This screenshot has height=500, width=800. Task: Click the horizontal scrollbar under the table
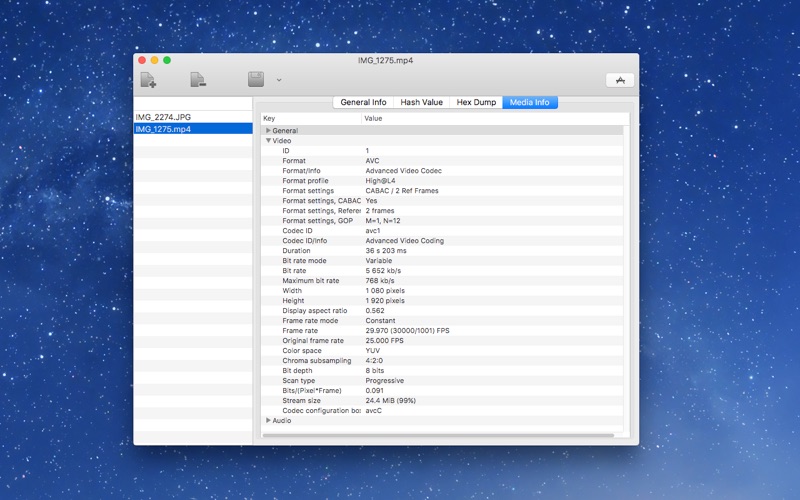coord(438,435)
